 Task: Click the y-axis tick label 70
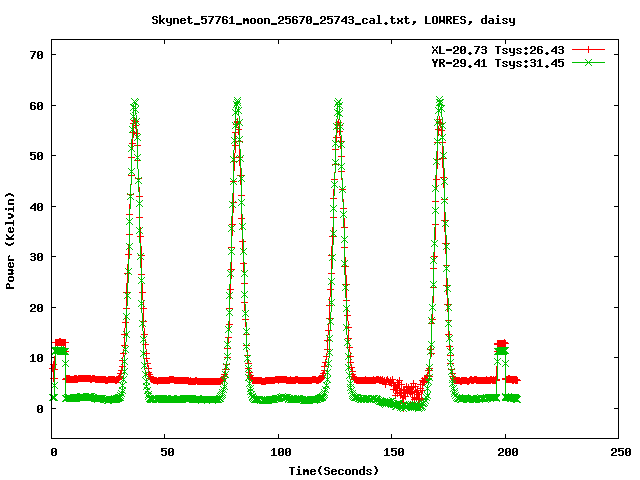(36, 55)
